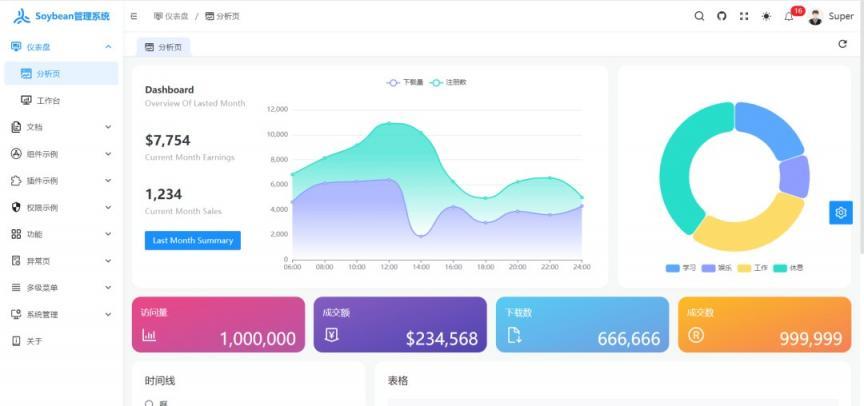Open the 成交数 999,999 card
Screen dimensions: 864x406
[764, 324]
